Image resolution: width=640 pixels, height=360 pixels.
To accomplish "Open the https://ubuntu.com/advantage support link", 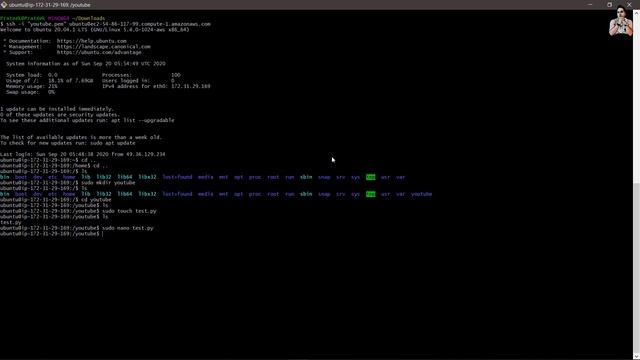I will point(99,52).
